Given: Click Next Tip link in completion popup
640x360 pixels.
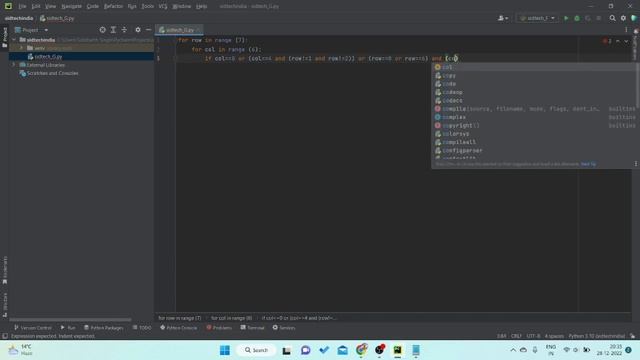Looking at the screenshot, I should [588, 164].
